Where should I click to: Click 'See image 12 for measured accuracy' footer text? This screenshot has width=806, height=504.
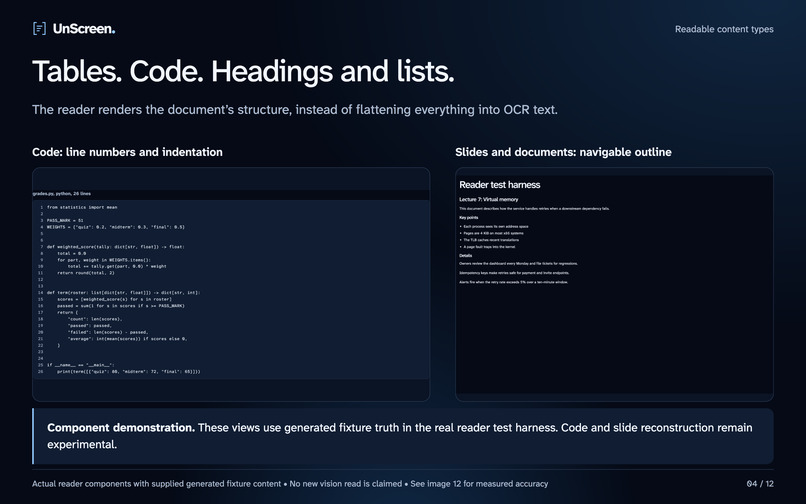pos(479,484)
